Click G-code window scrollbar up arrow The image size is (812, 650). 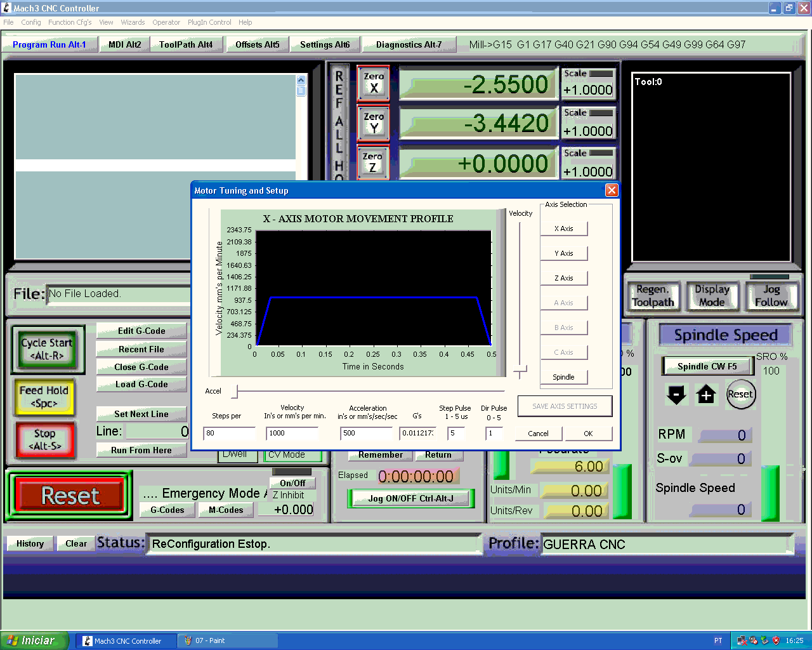pos(301,79)
